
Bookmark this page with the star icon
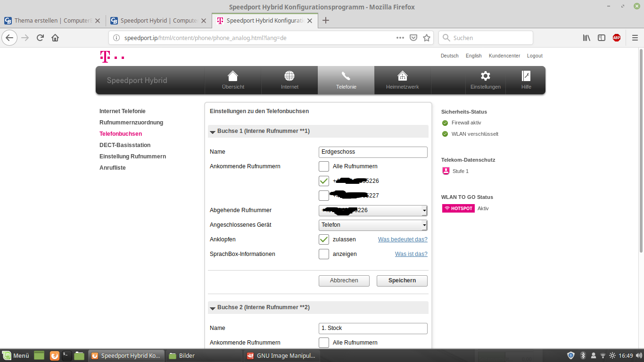427,38
